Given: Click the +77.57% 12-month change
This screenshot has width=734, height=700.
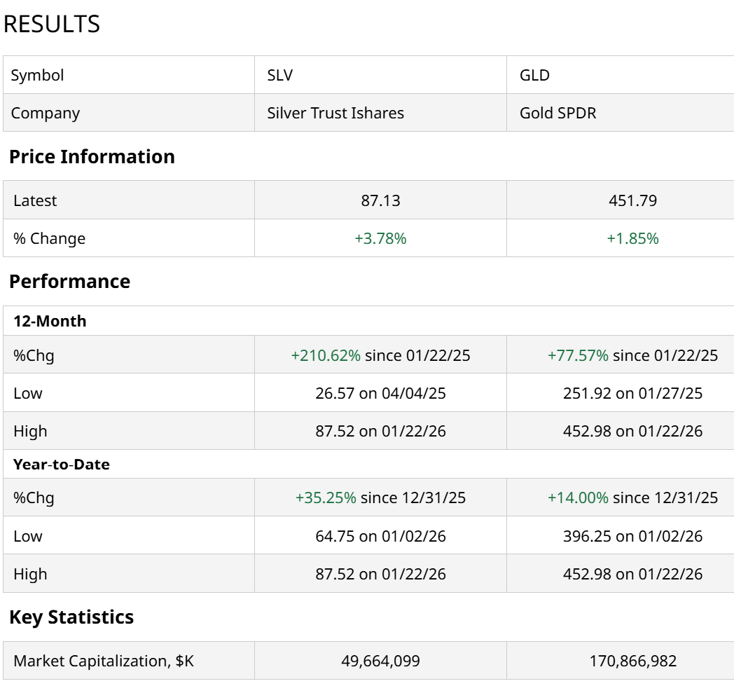Looking at the screenshot, I should [x=578, y=355].
